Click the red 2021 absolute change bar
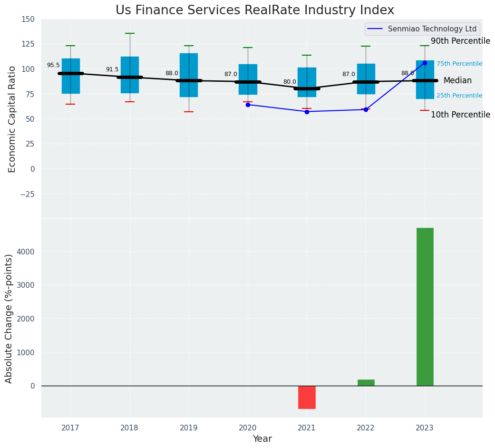Screen dimensions: 495x448 click(307, 397)
